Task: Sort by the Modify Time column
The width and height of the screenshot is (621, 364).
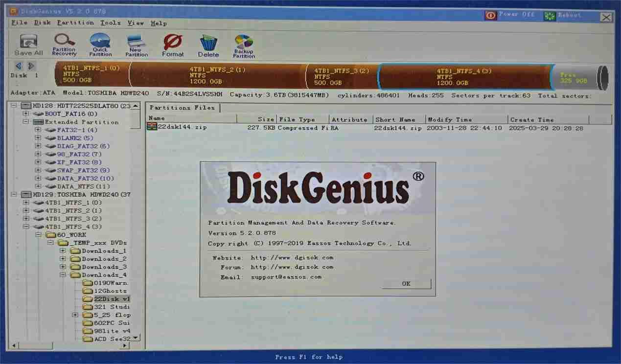Action: (467, 119)
